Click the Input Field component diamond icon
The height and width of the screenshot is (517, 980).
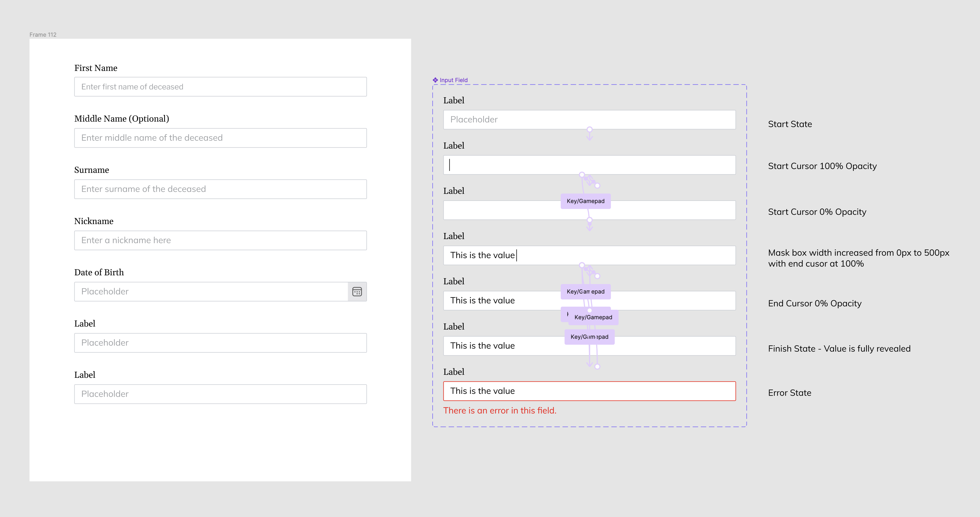(435, 80)
